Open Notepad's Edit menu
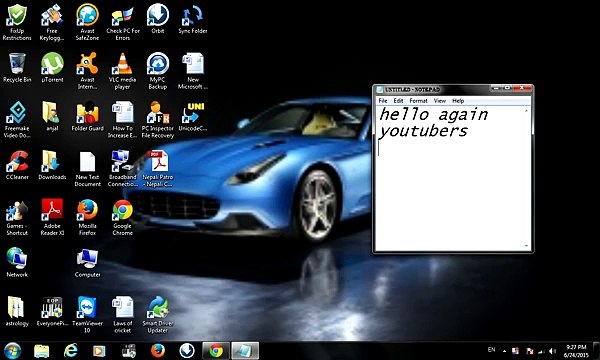Screen dimensions: 600x360 (x=398, y=101)
